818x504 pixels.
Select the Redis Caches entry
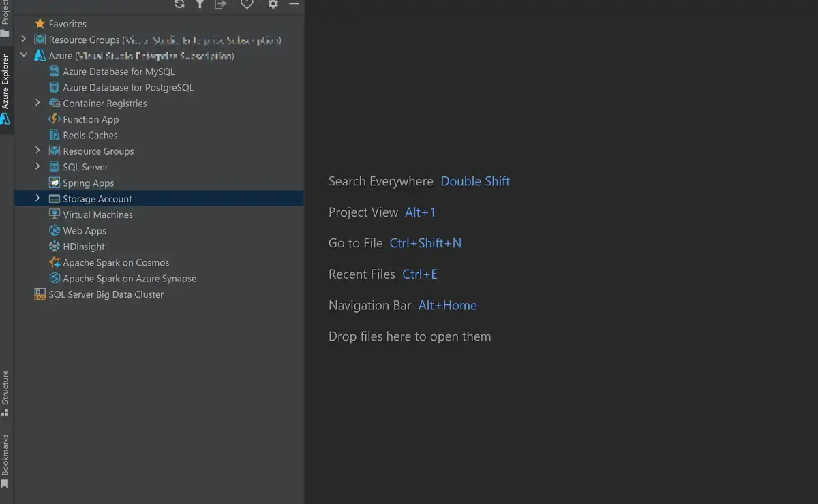point(90,135)
